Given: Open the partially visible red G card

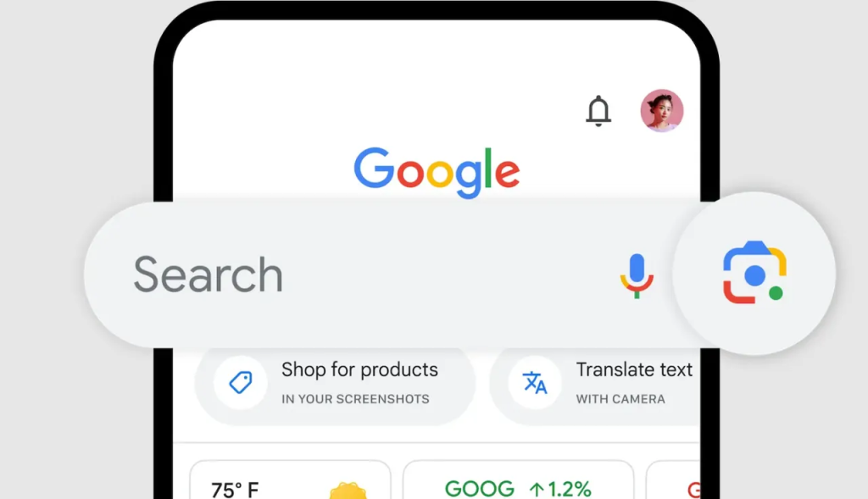Looking at the screenshot, I should click(x=673, y=480).
